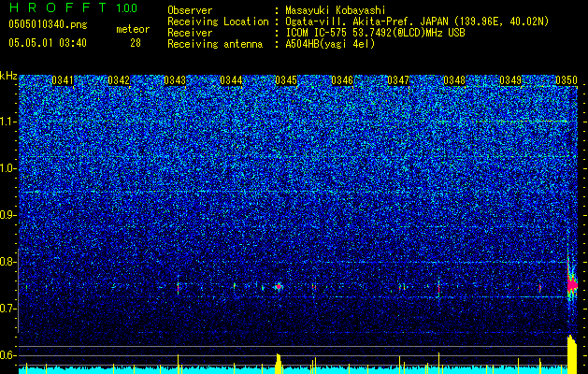Click the 0.7 kHz axis label

(8, 309)
